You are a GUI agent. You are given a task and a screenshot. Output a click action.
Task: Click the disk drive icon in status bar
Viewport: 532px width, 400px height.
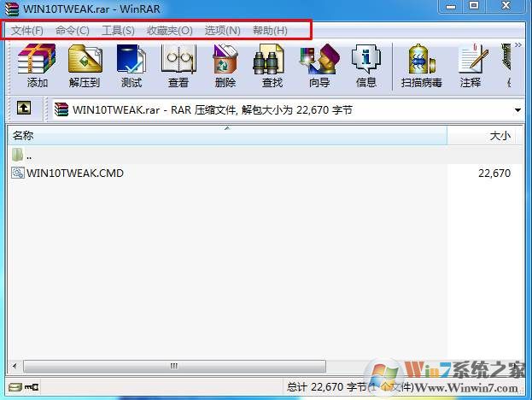pyautogui.click(x=15, y=387)
